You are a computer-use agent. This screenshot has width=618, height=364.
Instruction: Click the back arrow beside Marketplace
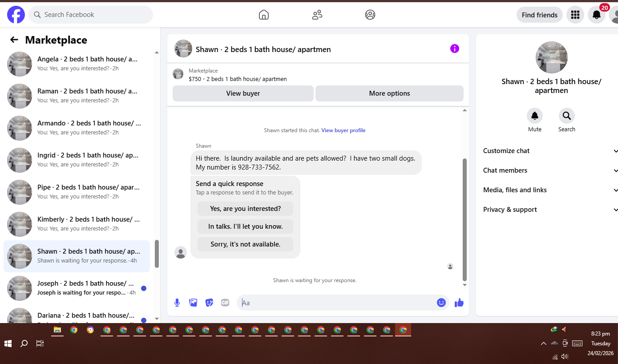click(x=14, y=40)
